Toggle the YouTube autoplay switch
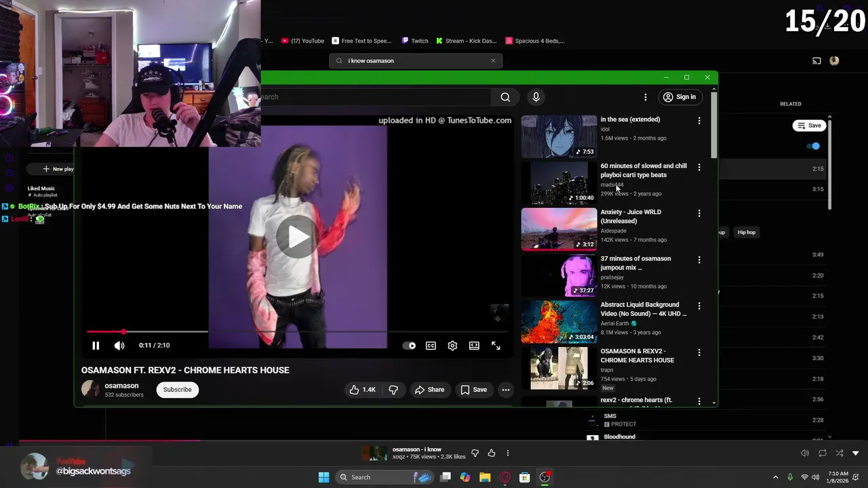 (x=410, y=346)
